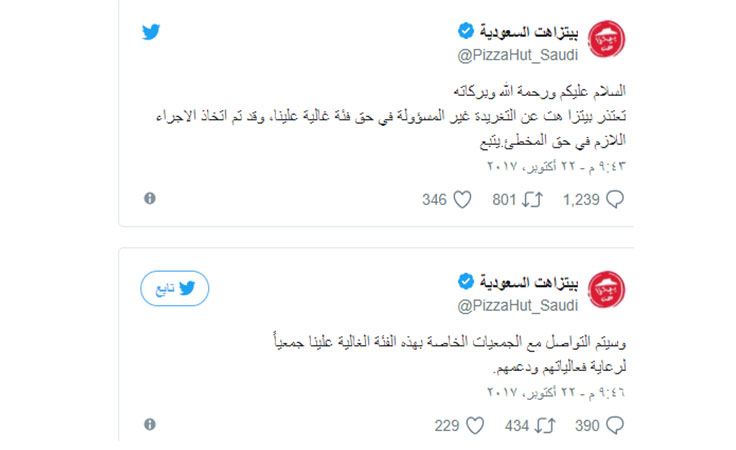Screen dimensions: 736x450
Task: Open Pizza Hut avatar in first tweet
Action: [606, 39]
